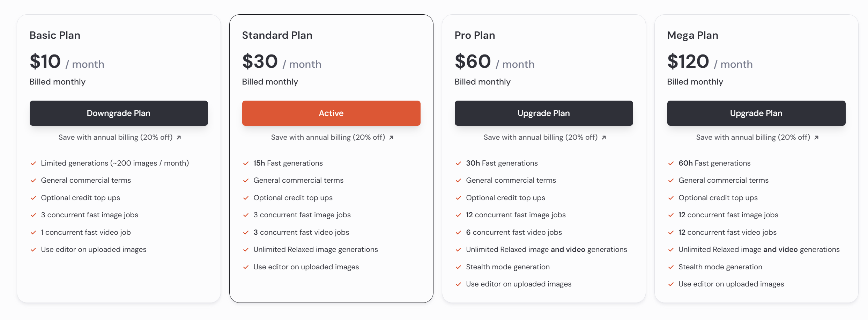Open Mega Plan annual billing savings link
This screenshot has width=868, height=320.
tap(757, 137)
